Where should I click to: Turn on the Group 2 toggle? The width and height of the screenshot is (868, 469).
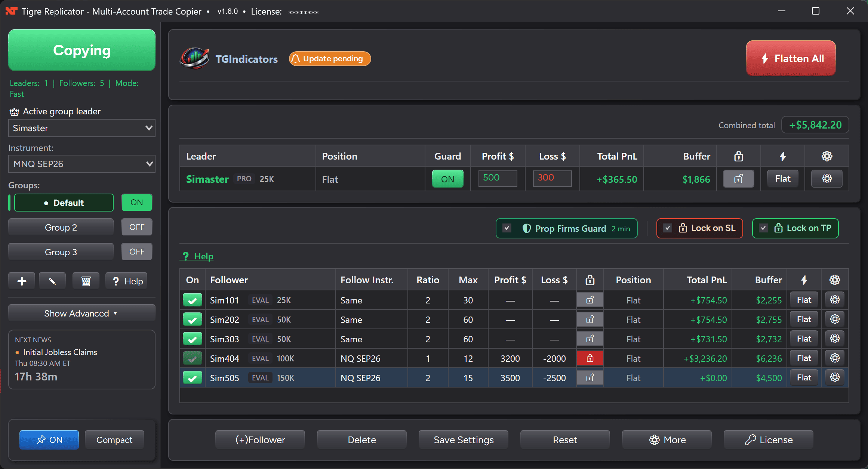[136, 227]
